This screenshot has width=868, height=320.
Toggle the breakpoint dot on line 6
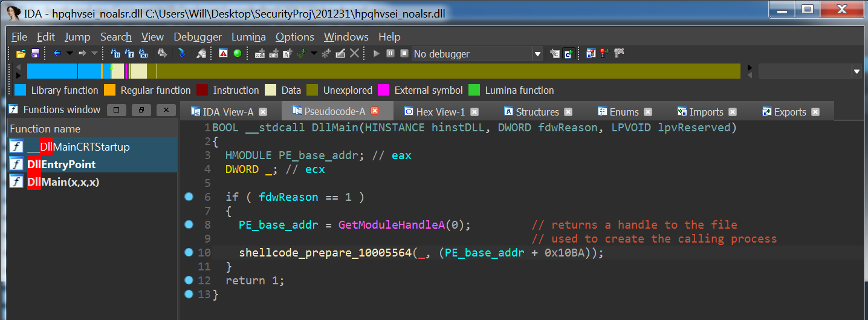pos(188,197)
